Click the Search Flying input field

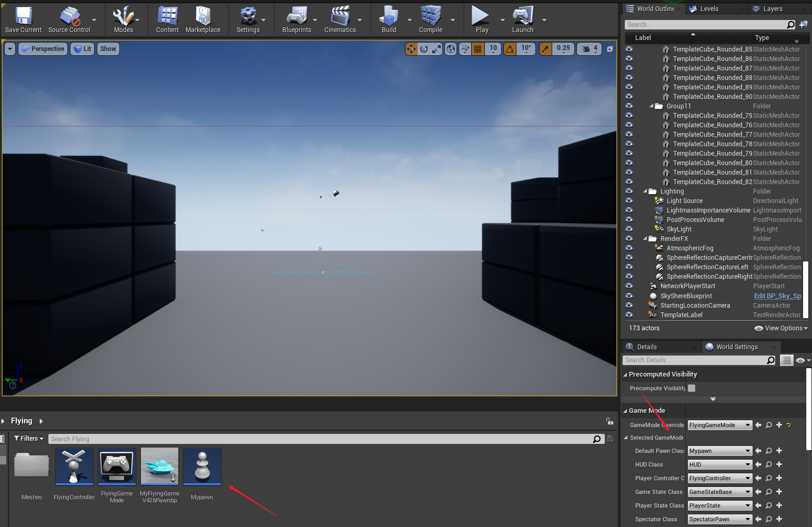coord(321,439)
